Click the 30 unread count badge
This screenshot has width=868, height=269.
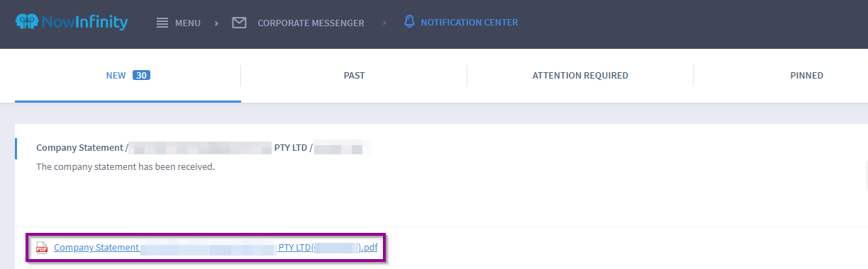tap(141, 76)
